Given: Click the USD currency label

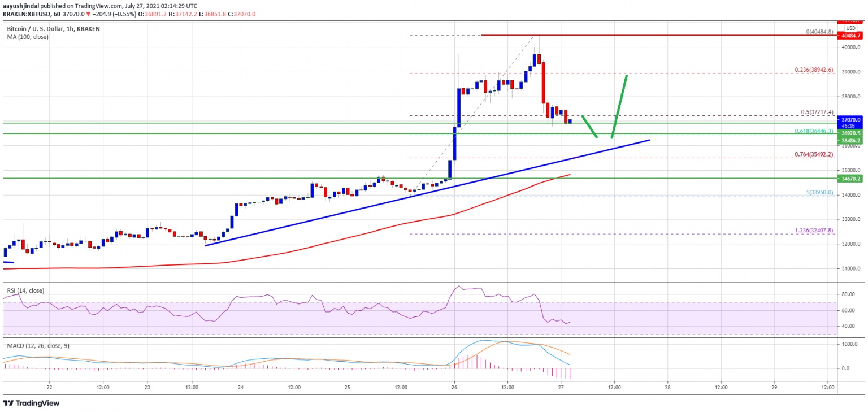Looking at the screenshot, I should 850,27.
